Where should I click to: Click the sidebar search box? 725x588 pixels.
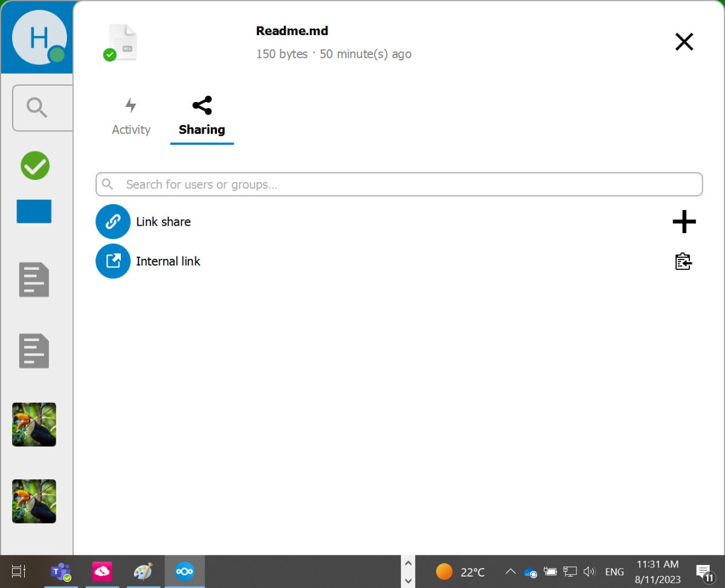coord(42,108)
